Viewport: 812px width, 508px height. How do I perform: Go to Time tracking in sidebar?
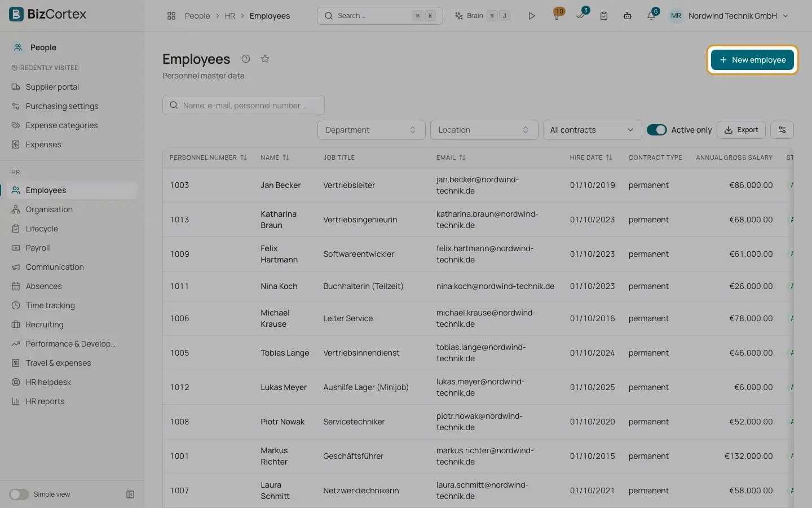72,305
